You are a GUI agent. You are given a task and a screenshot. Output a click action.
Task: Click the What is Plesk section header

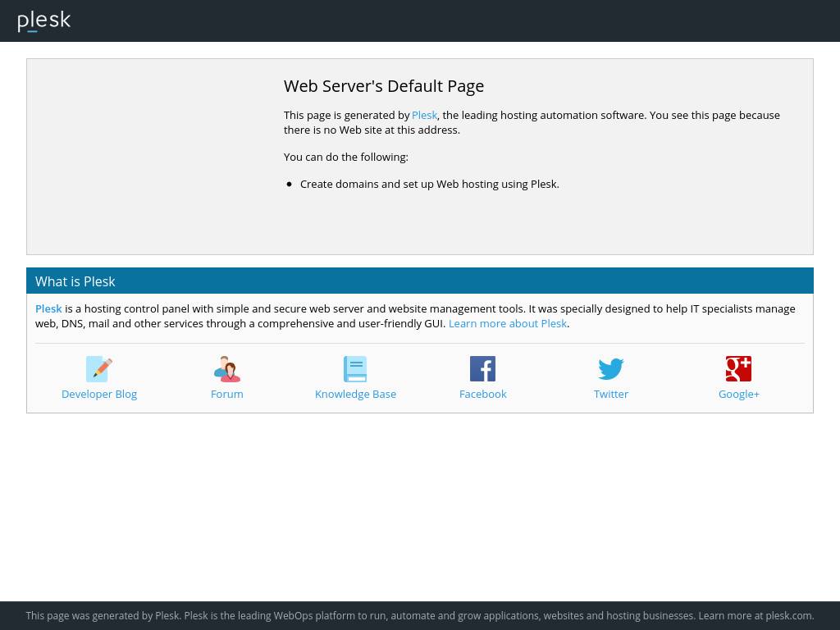point(75,281)
